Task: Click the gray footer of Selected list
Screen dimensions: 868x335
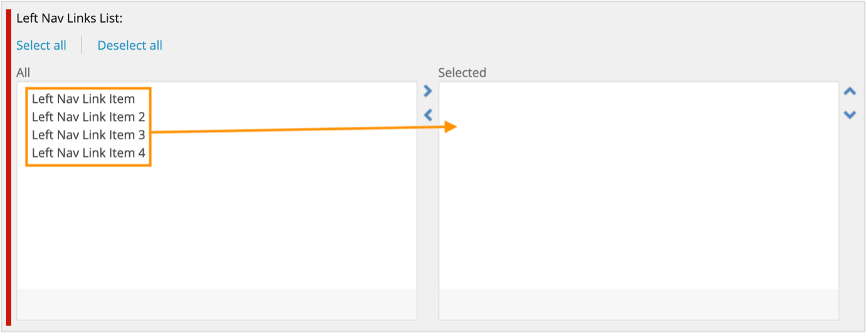Action: 638,304
